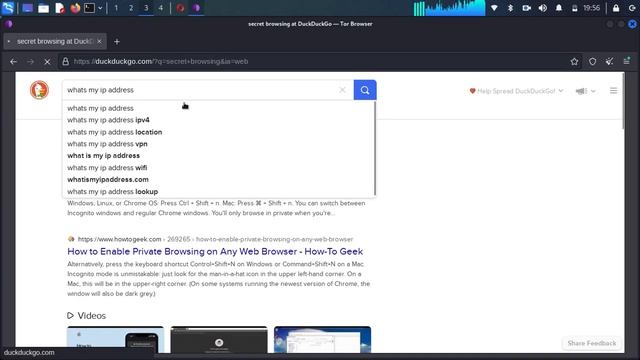The width and height of the screenshot is (640, 360).
Task: Open the file manager from panel
Action: tap(43, 8)
